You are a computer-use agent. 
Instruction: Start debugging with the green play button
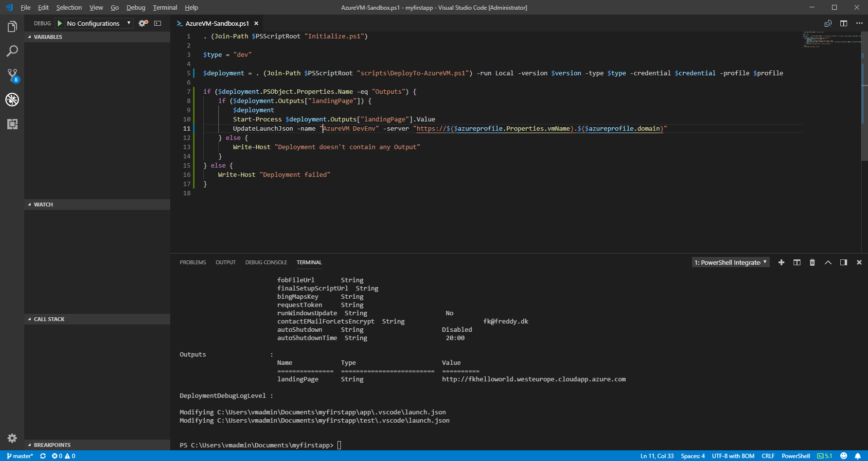tap(60, 23)
